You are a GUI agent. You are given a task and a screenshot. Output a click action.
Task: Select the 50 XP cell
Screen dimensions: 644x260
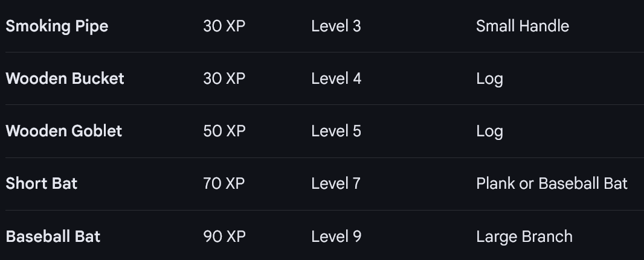(224, 132)
